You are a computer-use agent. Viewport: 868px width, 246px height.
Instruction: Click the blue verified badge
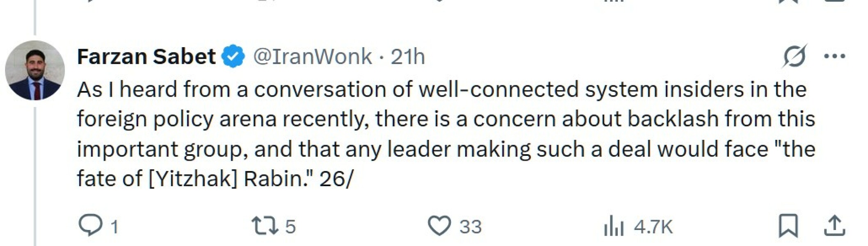coord(232,55)
